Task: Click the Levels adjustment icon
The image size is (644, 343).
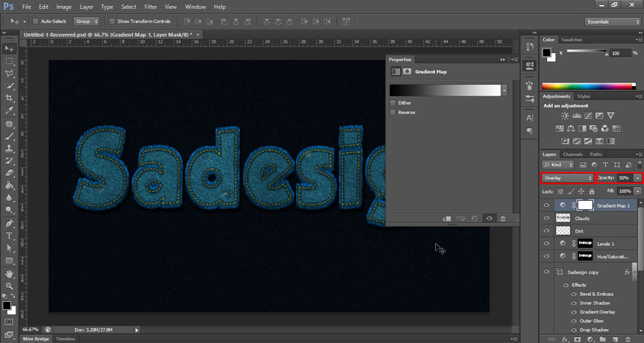Action: click(x=576, y=116)
